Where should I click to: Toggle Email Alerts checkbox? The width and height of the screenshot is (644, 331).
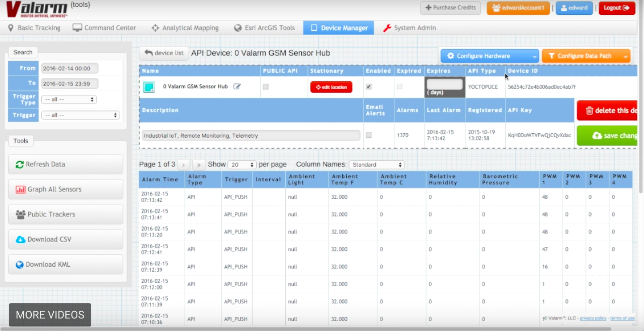click(369, 135)
